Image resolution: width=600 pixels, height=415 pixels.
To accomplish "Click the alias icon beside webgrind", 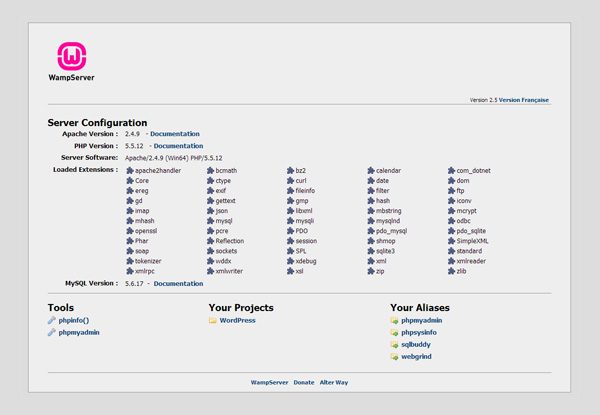I will coord(395,357).
